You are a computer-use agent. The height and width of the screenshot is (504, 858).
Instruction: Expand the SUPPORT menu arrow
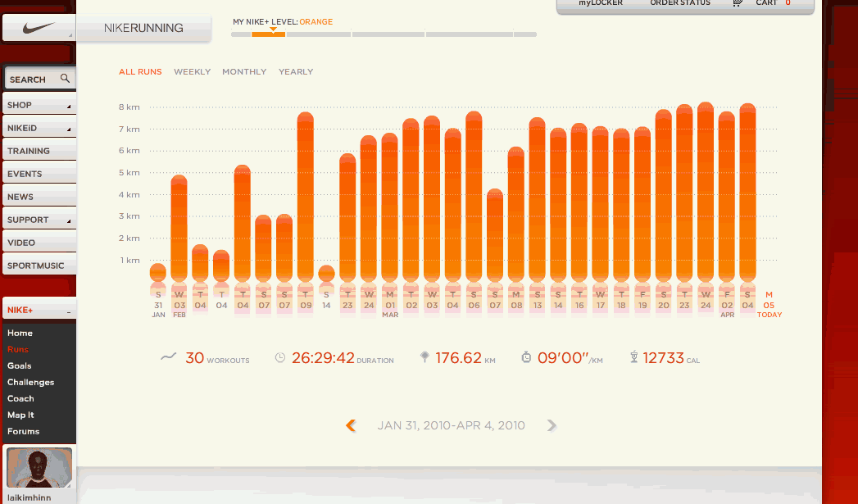pyautogui.click(x=69, y=221)
